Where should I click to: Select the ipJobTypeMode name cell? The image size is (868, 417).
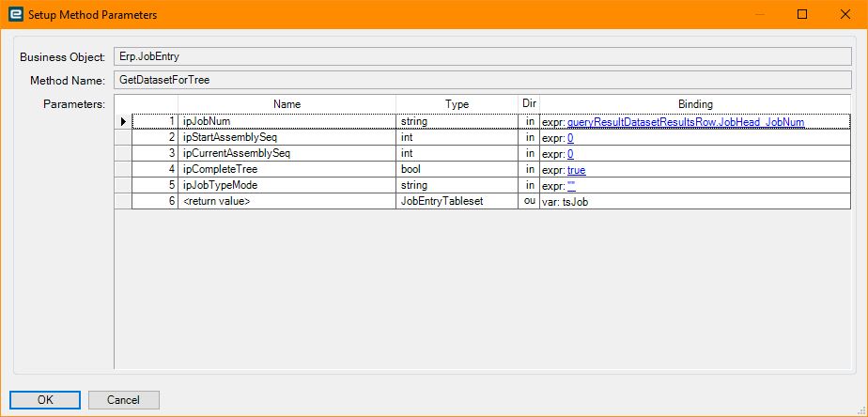tap(287, 186)
